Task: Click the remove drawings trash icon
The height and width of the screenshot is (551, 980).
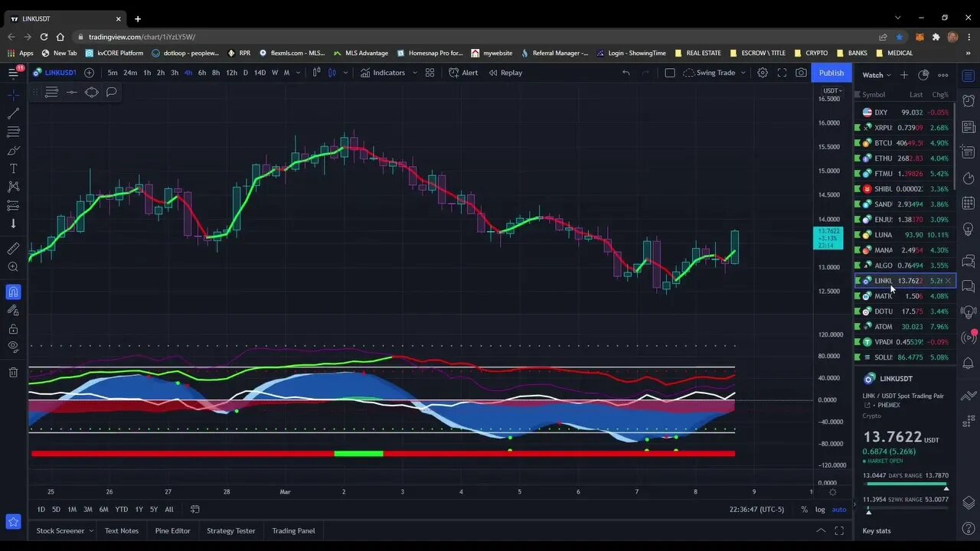Action: pyautogui.click(x=13, y=373)
